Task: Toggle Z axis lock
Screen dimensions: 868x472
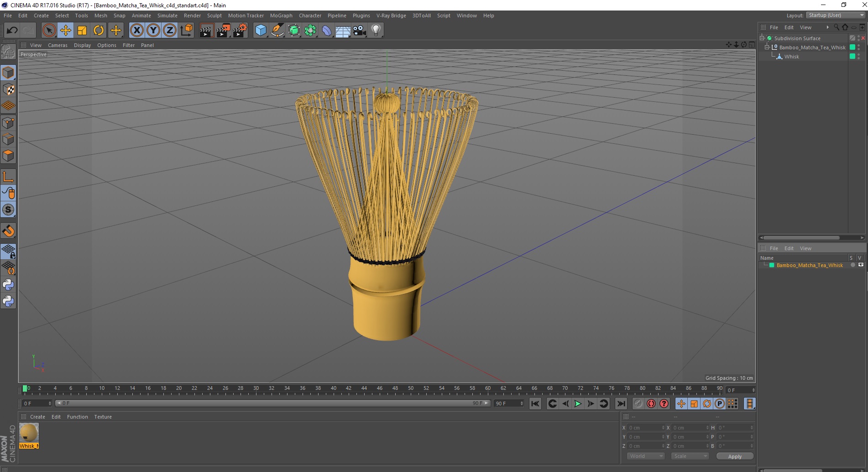Action: point(170,31)
